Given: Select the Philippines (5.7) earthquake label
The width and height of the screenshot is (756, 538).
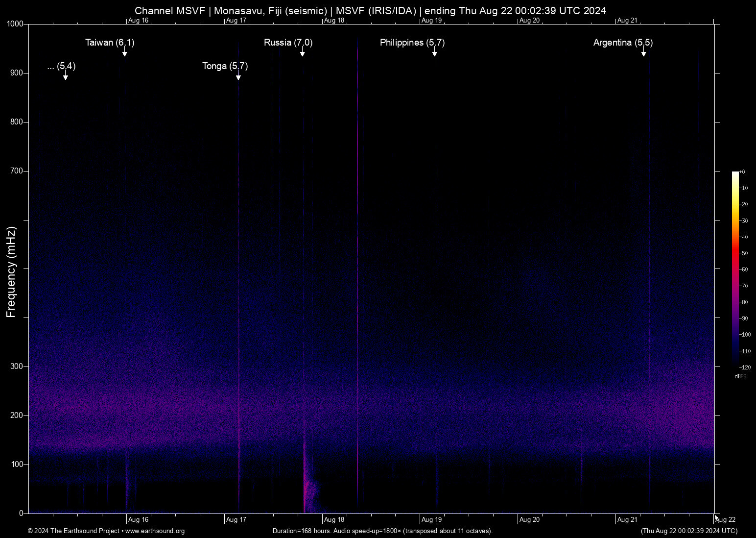Looking at the screenshot, I should point(412,43).
